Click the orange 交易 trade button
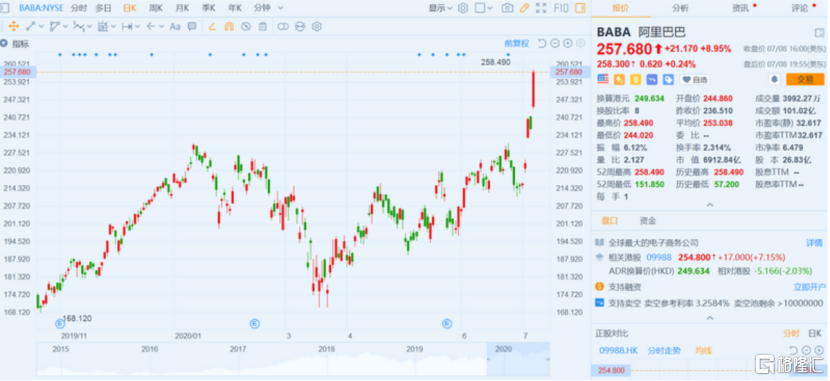830x381 pixels. click(x=805, y=79)
